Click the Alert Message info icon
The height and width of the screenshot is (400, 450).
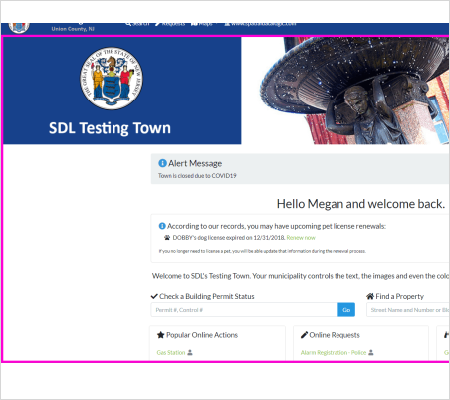pyautogui.click(x=162, y=163)
